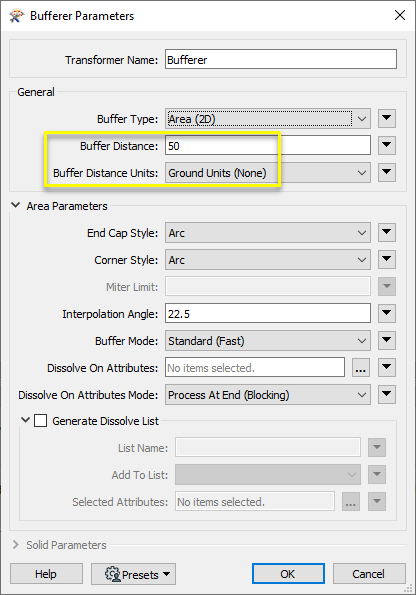Open the value menu arrow beside Buffer Distance

387,145
